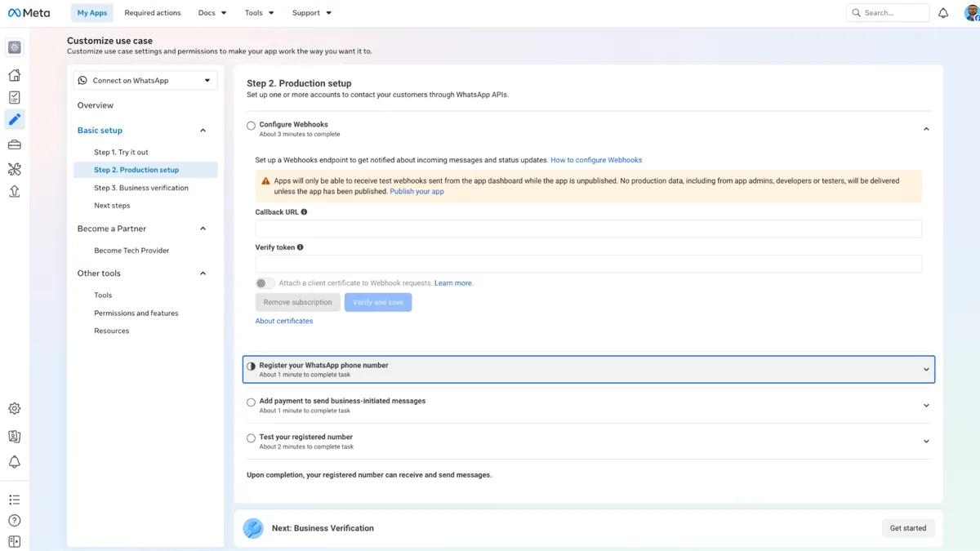Go to Required actions
This screenshot has width=980, height=551.
click(x=153, y=13)
